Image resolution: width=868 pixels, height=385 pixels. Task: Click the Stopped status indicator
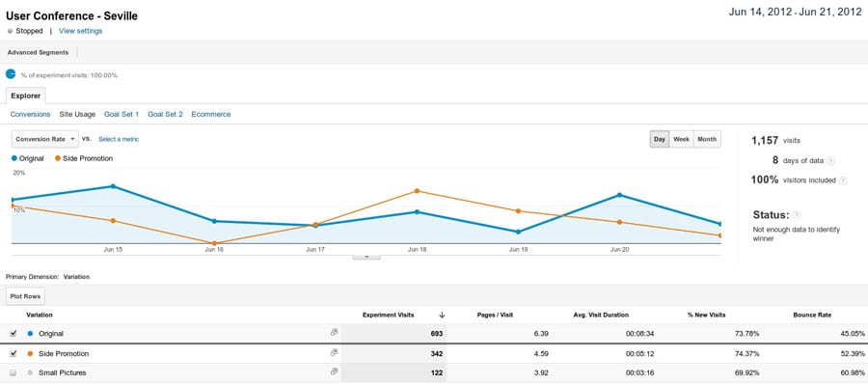pos(25,31)
